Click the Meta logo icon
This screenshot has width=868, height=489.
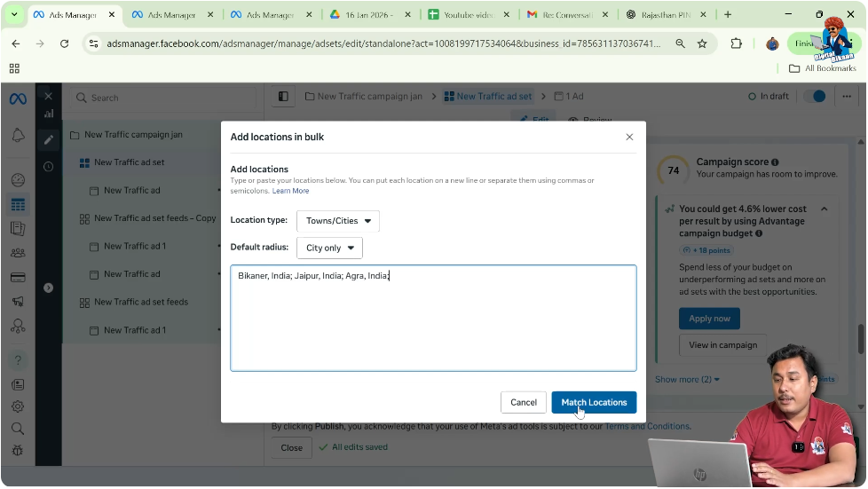tap(18, 99)
